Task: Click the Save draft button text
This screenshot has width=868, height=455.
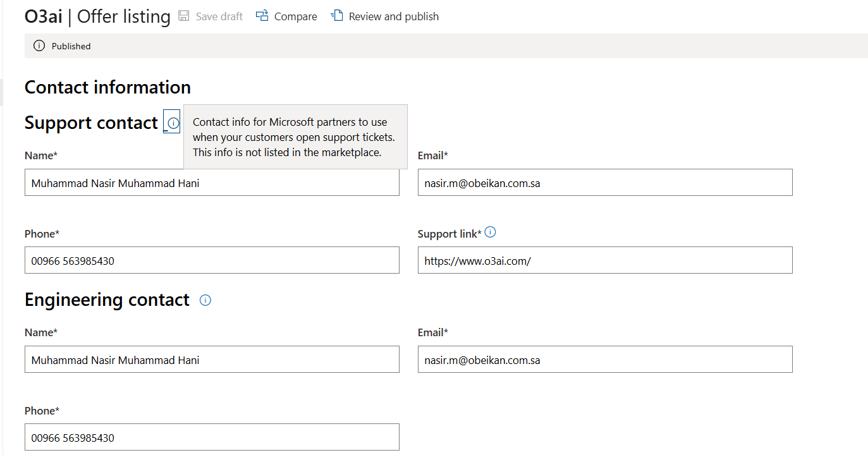Action: pos(219,16)
